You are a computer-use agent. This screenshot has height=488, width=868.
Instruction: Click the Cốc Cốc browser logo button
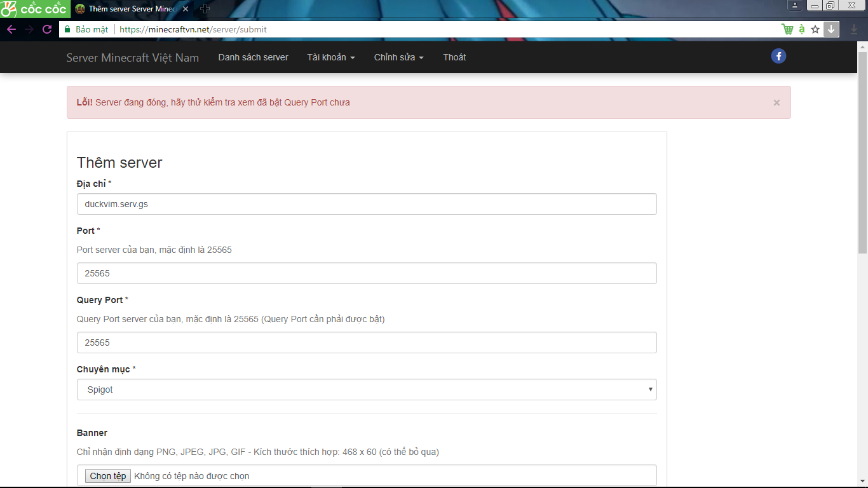point(34,9)
